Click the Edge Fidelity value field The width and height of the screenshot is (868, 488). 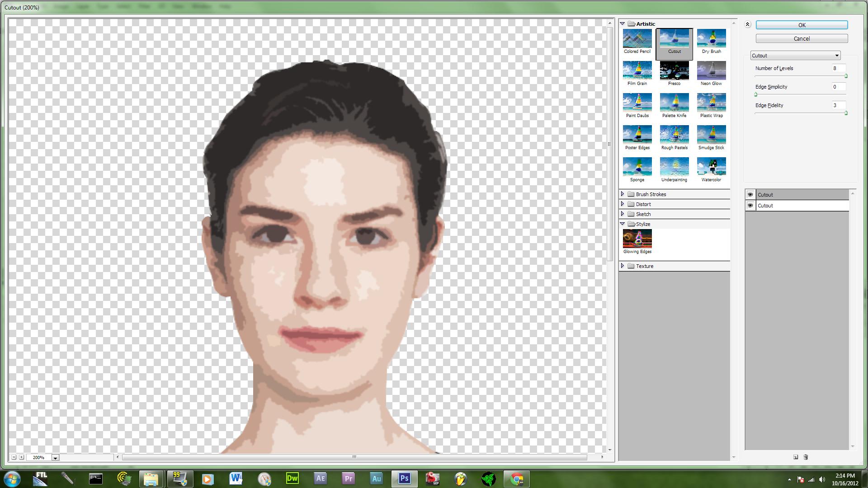(x=838, y=105)
